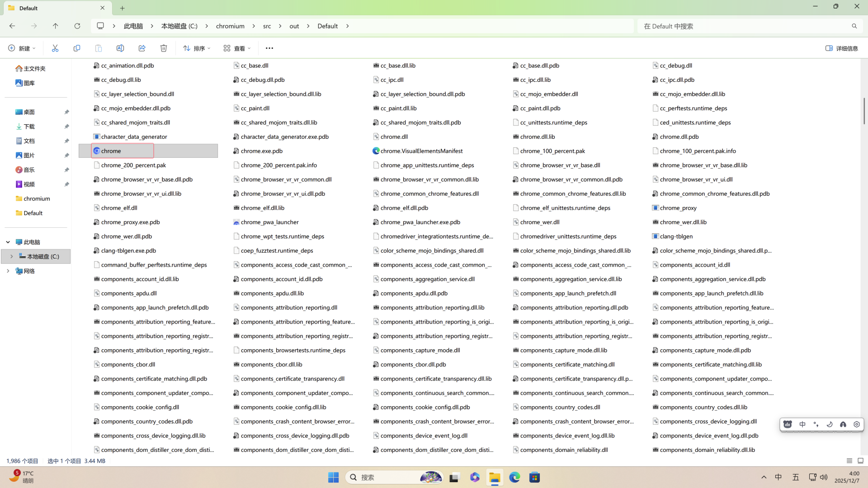Click the Delete trash icon
Screen dimensions: 868x488
coord(164,48)
